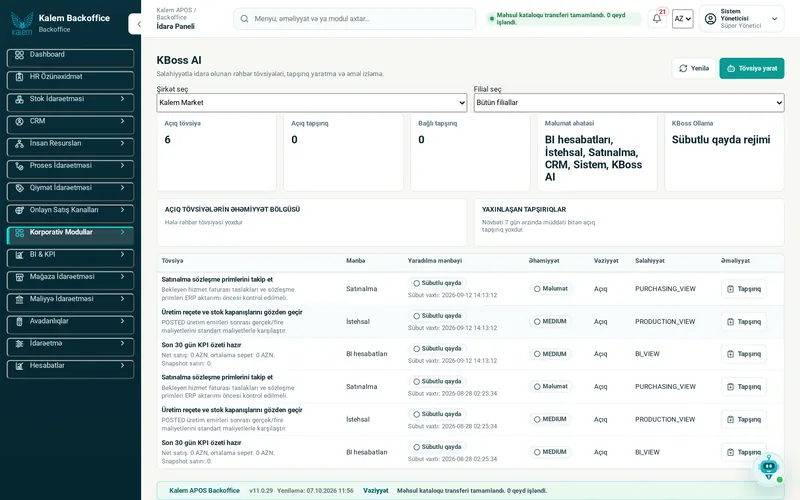Click Tapşırıq in second PRODUCTION_VIEW row

744,419
